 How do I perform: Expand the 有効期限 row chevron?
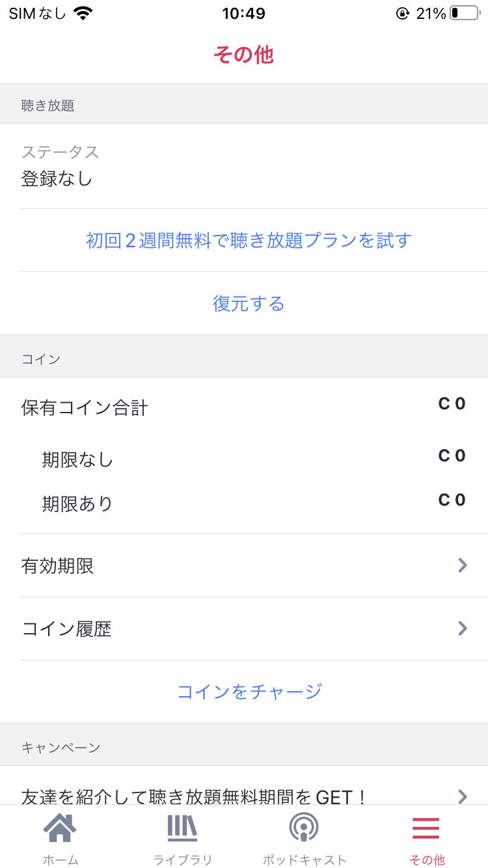463,565
